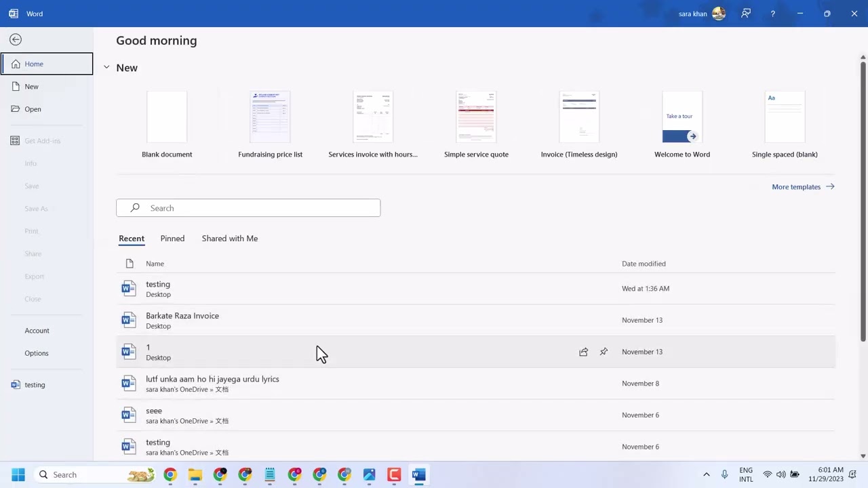Open the seee document
Viewport: 868px width, 488px height.
[475, 415]
